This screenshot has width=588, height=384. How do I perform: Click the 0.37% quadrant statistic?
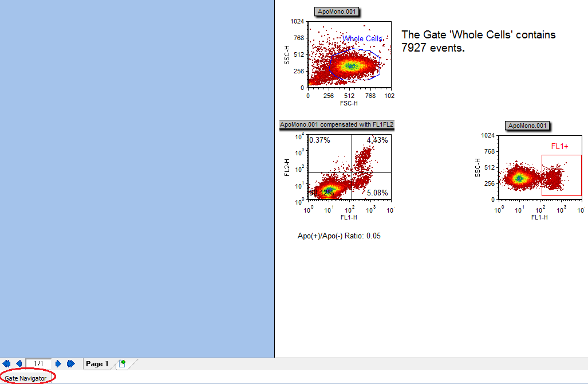320,140
